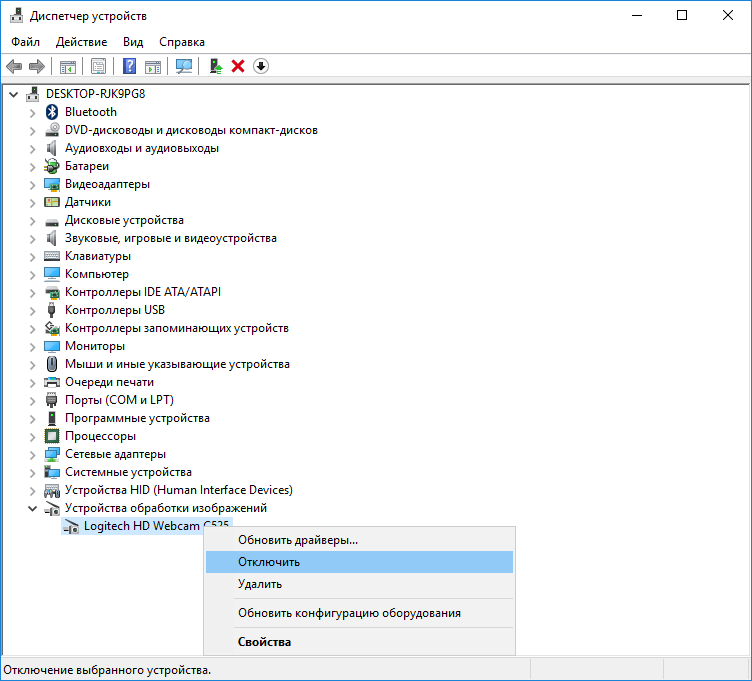The height and width of the screenshot is (681, 752).
Task: Click the Клавиатуры keyboard icon
Action: [x=52, y=256]
